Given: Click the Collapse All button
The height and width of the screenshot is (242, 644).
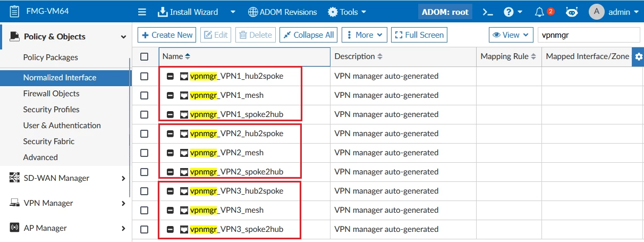Looking at the screenshot, I should click(309, 35).
